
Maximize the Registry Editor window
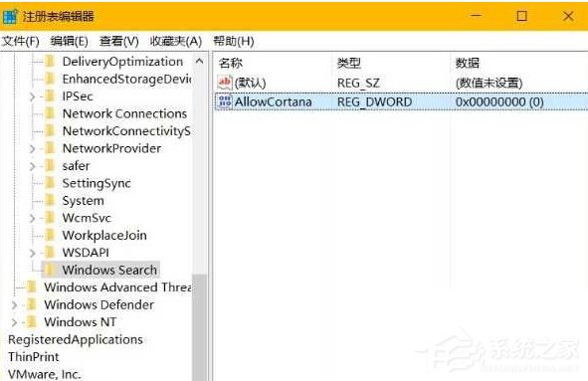pyautogui.click(x=521, y=16)
